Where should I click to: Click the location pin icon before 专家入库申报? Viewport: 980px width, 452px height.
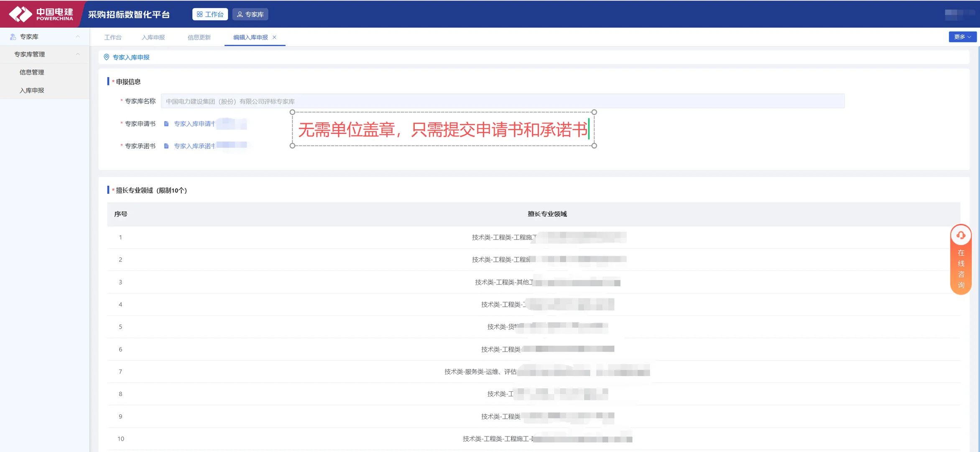(x=107, y=57)
